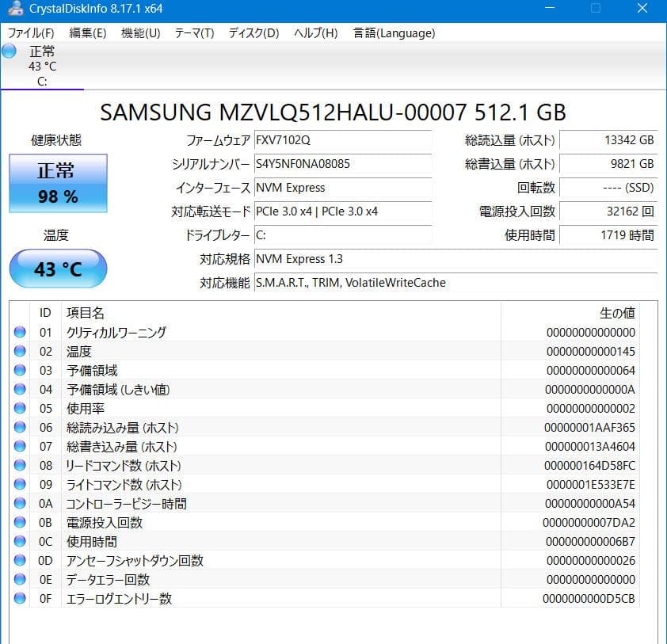Click the blue indicator on the 電源投入回数 row
667x644 pixels.
[19, 522]
